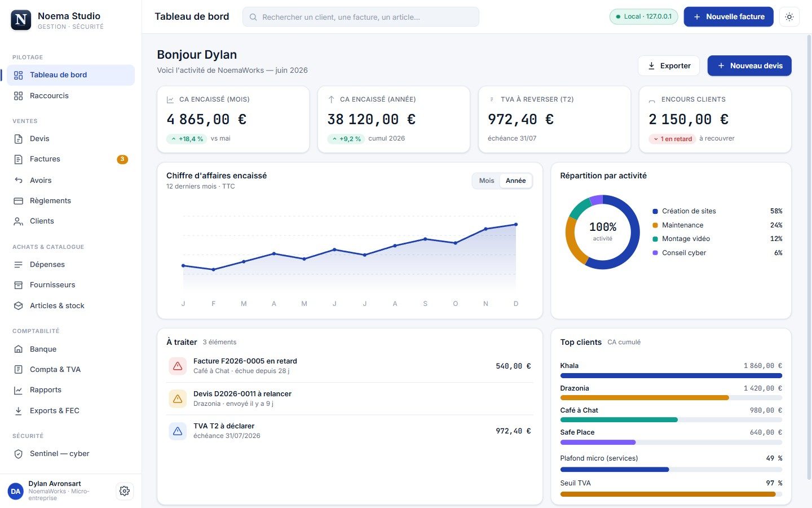
Task: Click the Règlements card icon
Action: coord(19,201)
